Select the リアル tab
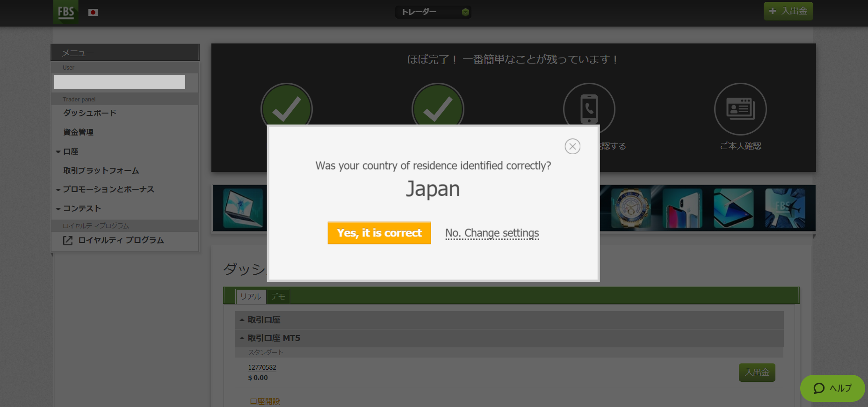 [x=251, y=296]
